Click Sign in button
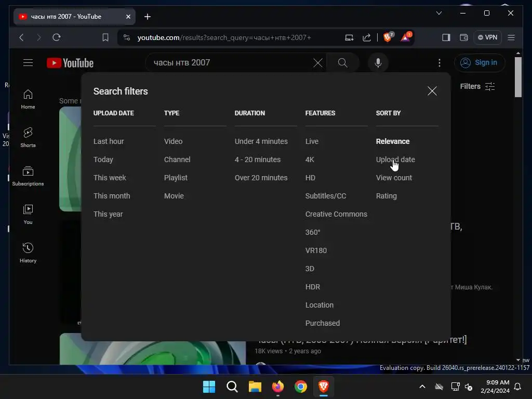Screen dimensions: 532x399 click(x=479, y=63)
